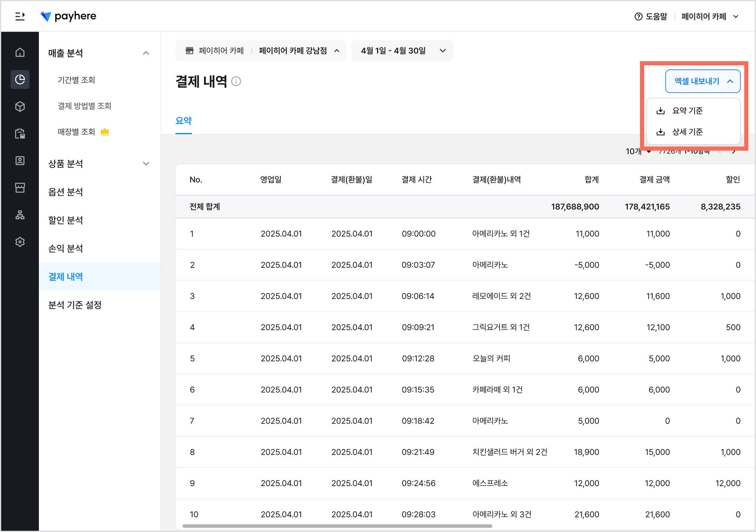Click the 전체 합계 row label
Screen dimensions: 756x532
[205, 207]
